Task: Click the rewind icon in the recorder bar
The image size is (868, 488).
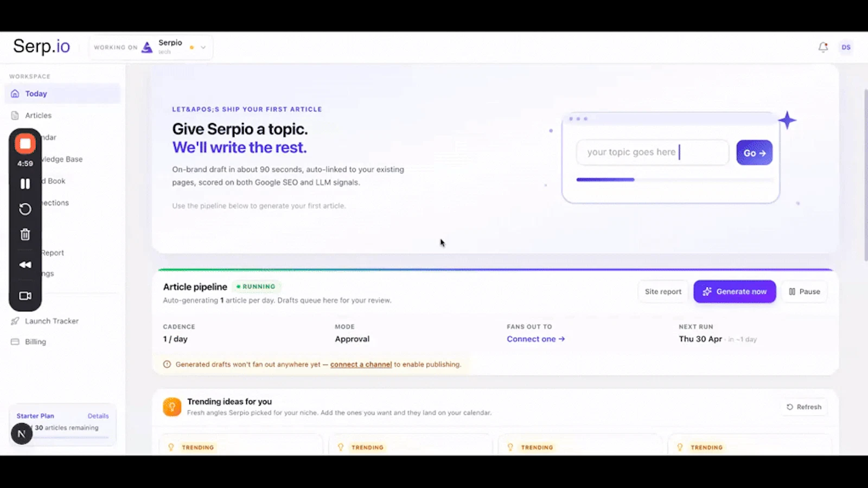Action: 25,265
